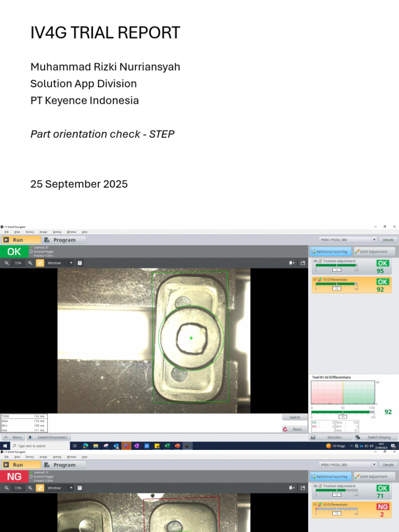Viewport: 399px width, 532px height.
Task: Toggle the orange fit-to-screen icon in OK window
Action: click(40, 263)
